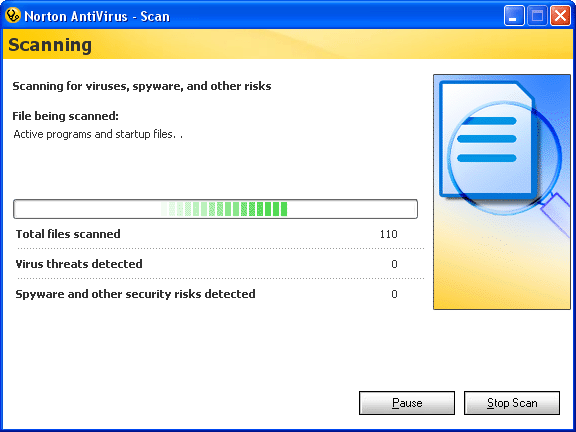
Task: Click the spyware risks detected count 0
Action: (394, 294)
